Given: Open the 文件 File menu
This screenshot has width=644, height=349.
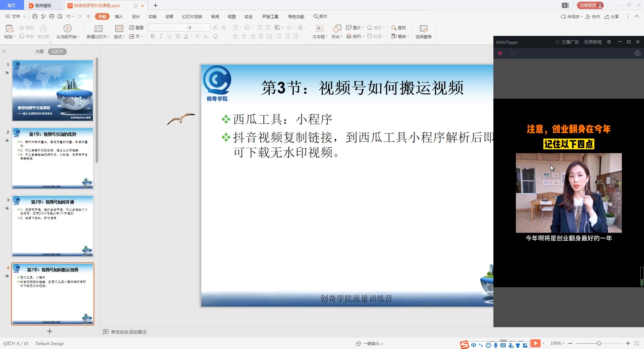Looking at the screenshot, I should [x=15, y=16].
